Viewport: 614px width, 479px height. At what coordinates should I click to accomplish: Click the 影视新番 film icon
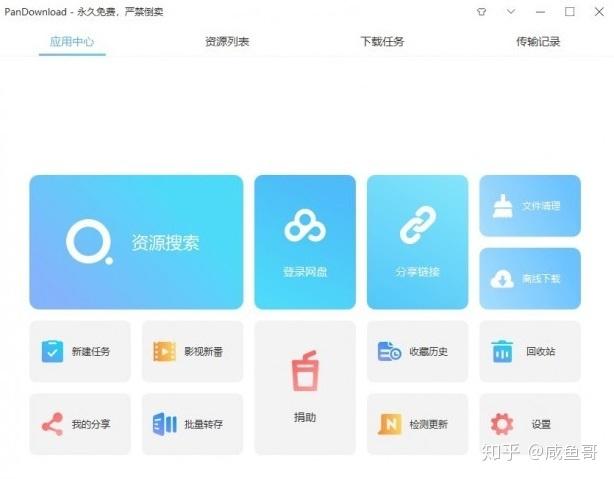click(164, 351)
